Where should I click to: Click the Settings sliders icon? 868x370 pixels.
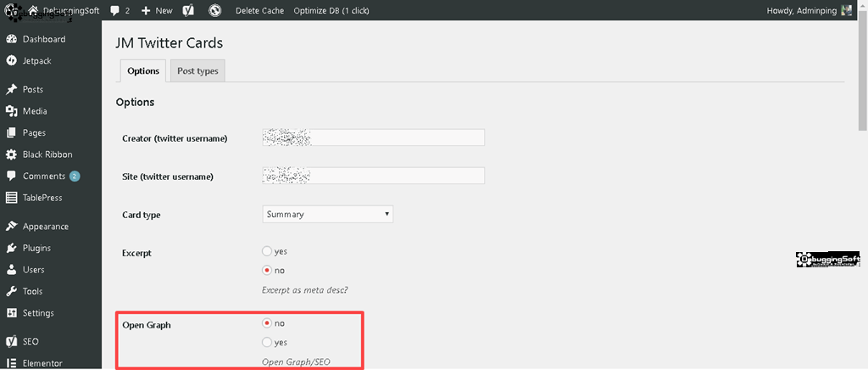click(x=11, y=313)
